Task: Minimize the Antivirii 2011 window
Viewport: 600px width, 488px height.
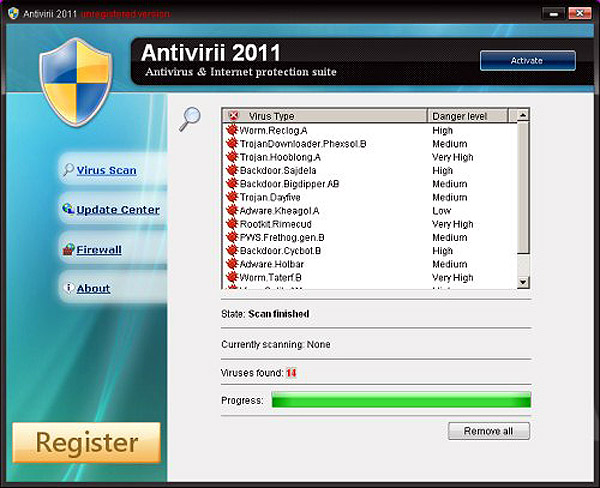Action: tap(553, 14)
